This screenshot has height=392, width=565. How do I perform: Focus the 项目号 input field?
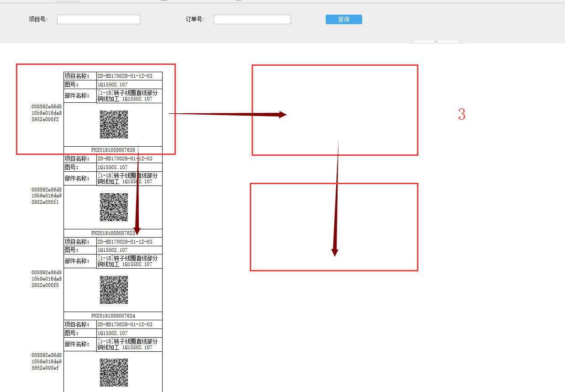[99, 19]
